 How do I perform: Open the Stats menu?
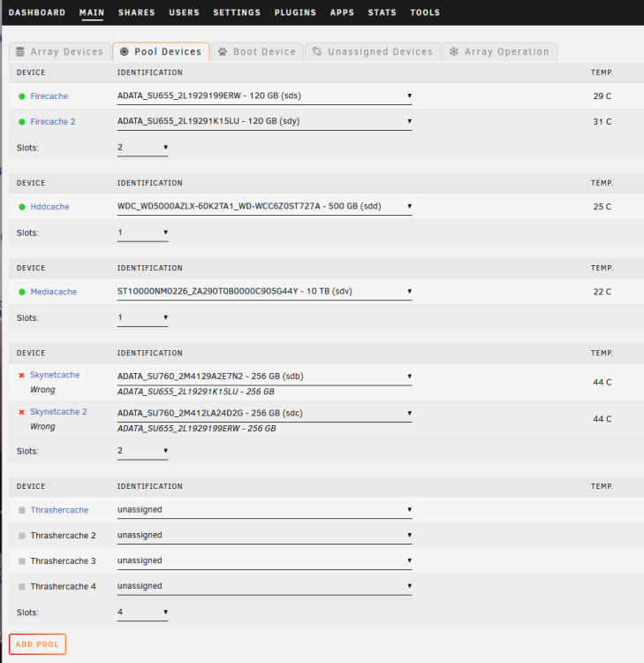(x=382, y=12)
